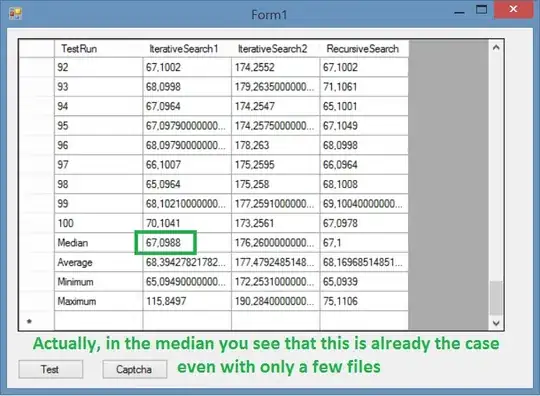The image size is (540, 396).
Task: Sort by the TestRun column header
Action: pyautogui.click(x=98, y=49)
